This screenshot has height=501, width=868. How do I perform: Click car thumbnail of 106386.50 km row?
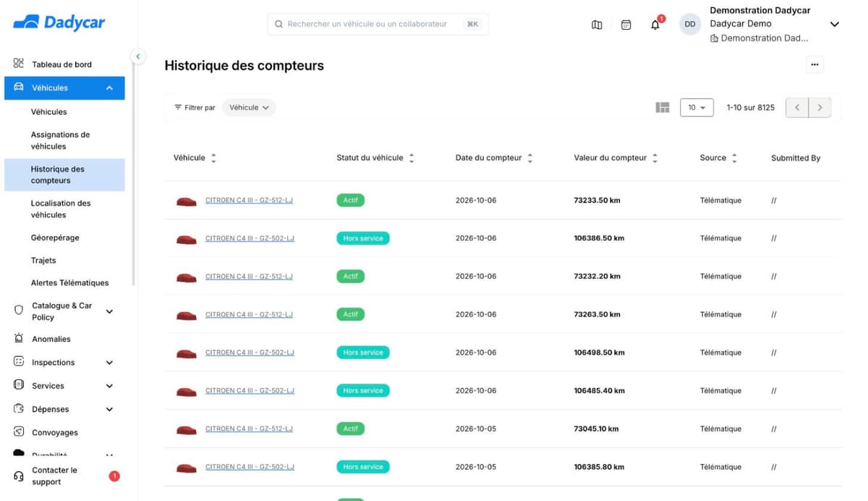[187, 239]
